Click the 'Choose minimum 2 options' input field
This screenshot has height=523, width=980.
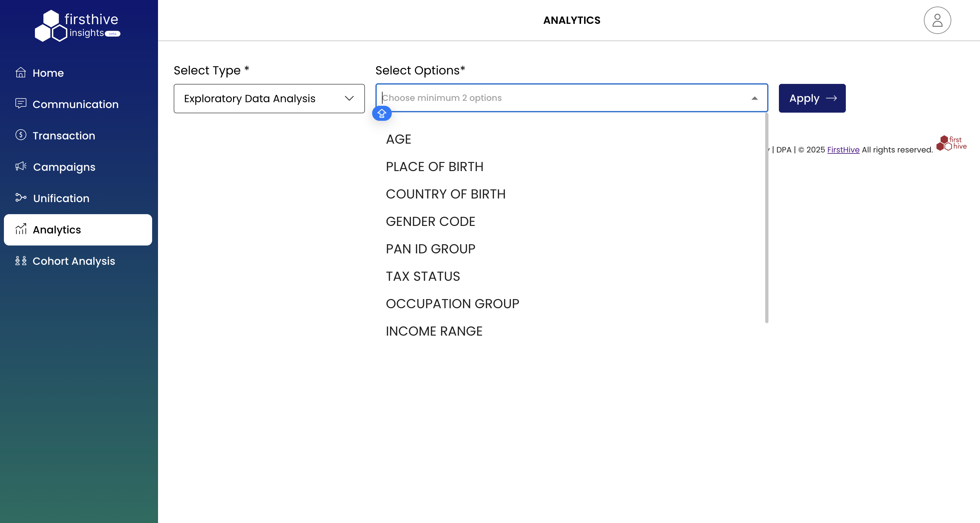click(x=563, y=98)
